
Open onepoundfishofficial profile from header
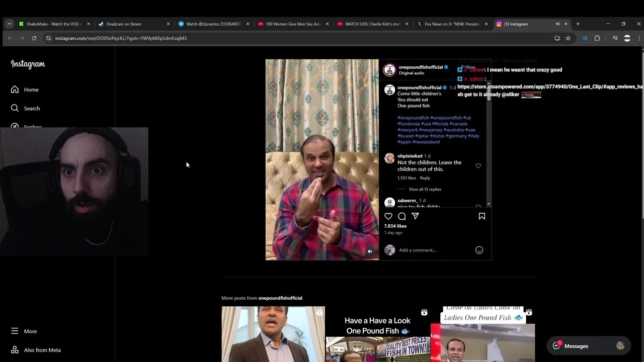421,67
